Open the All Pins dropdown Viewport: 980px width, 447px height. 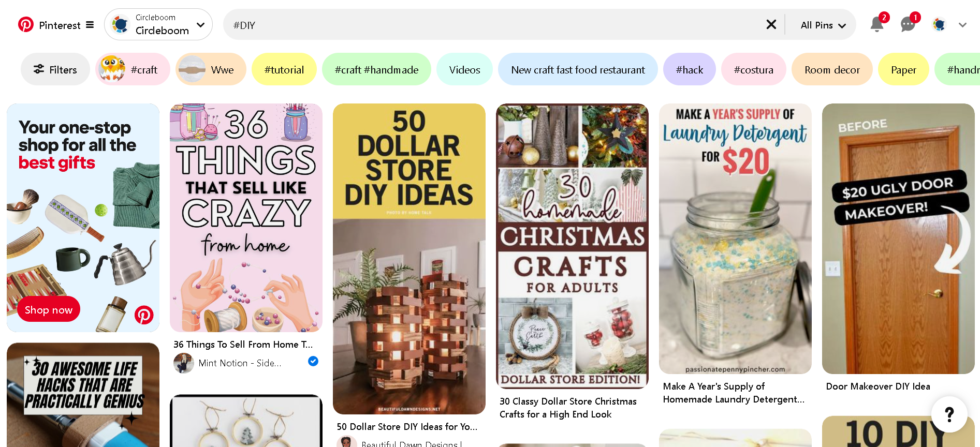[x=822, y=24]
